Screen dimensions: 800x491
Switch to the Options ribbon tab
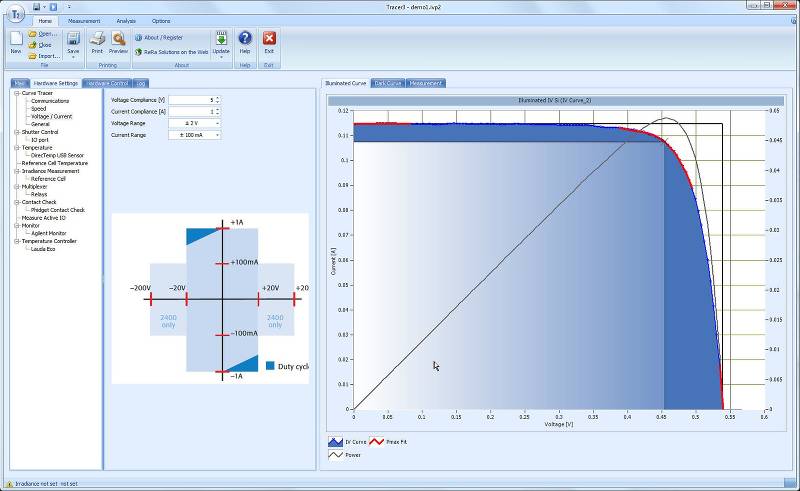(x=161, y=21)
